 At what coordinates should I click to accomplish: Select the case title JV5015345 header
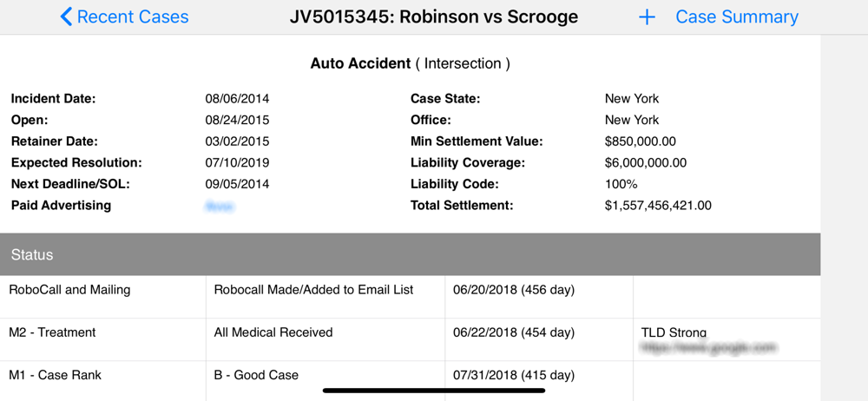pyautogui.click(x=433, y=16)
